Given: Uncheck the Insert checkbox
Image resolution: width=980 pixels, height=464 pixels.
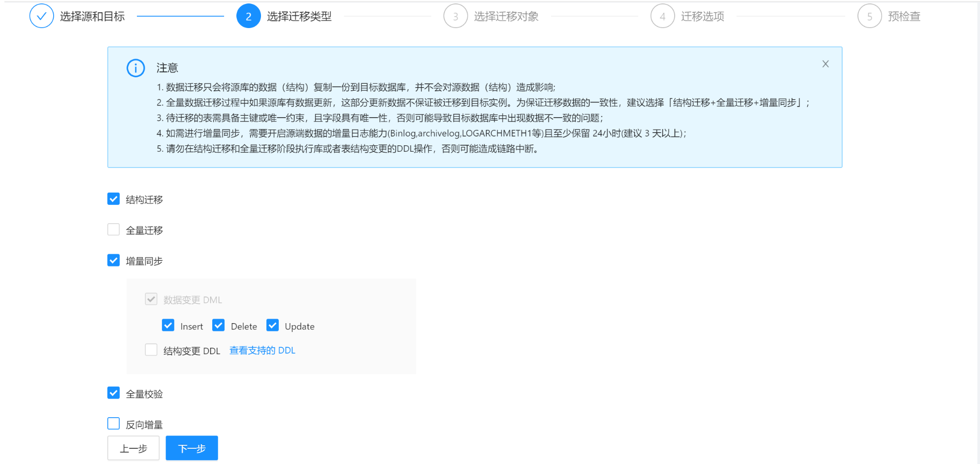Looking at the screenshot, I should 168,326.
